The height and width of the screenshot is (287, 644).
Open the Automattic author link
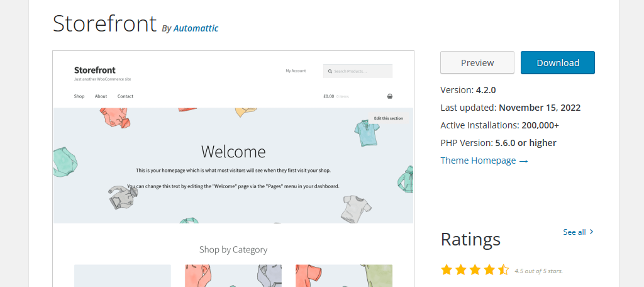pos(196,28)
